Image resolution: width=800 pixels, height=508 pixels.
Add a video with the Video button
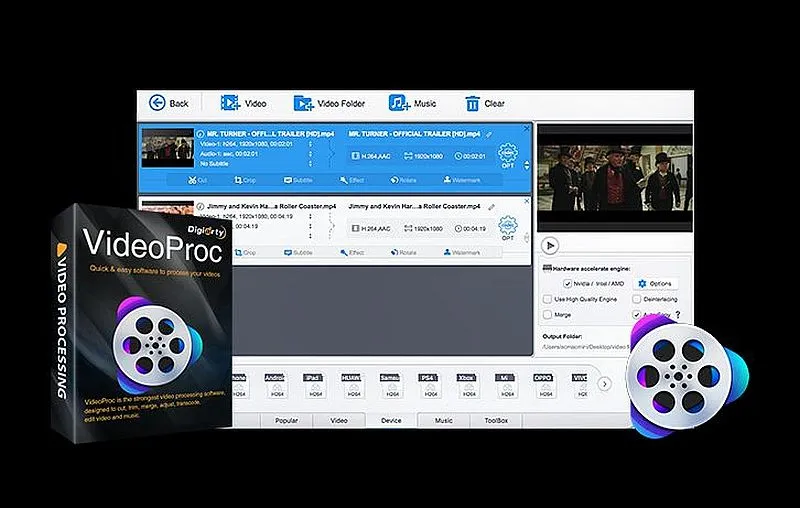point(243,103)
